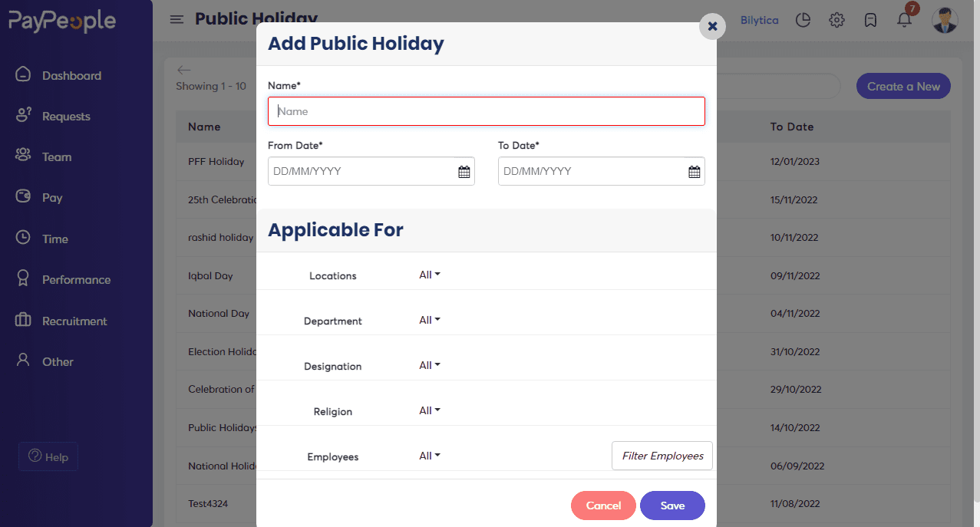The image size is (980, 527).
Task: Open Dashboard in the sidebar
Action: (71, 75)
